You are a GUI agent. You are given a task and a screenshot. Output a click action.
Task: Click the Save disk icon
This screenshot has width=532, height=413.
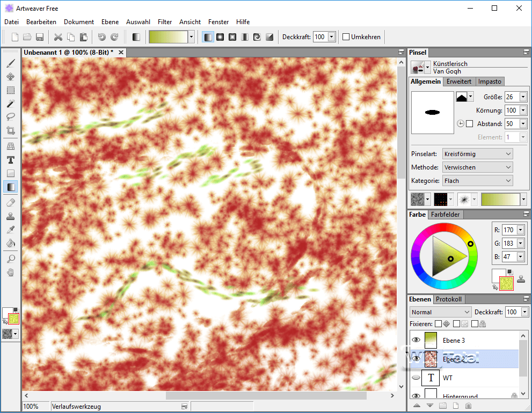[x=40, y=37]
